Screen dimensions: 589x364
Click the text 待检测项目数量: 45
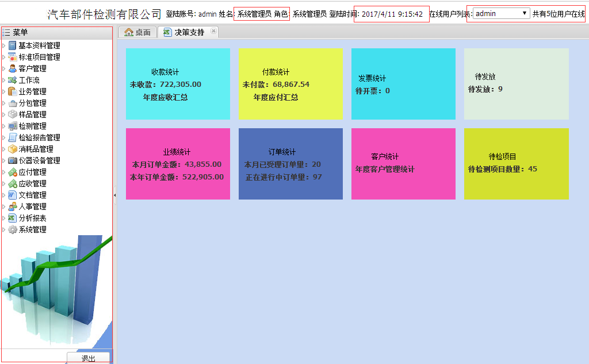503,169
